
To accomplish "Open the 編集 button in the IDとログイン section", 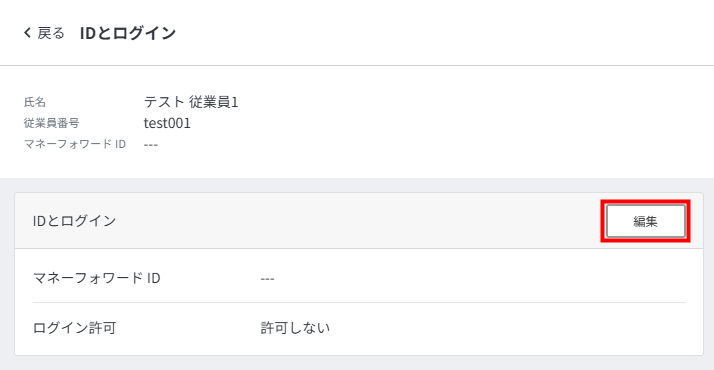I will click(645, 221).
